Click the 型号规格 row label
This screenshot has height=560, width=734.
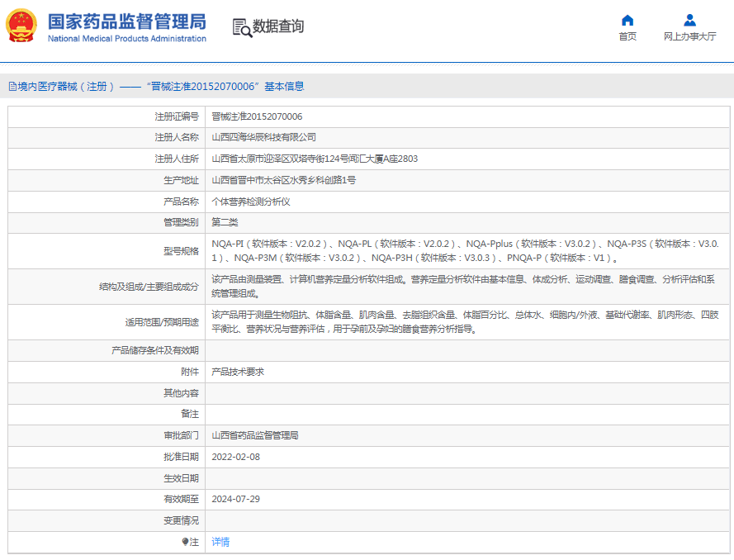coord(181,251)
